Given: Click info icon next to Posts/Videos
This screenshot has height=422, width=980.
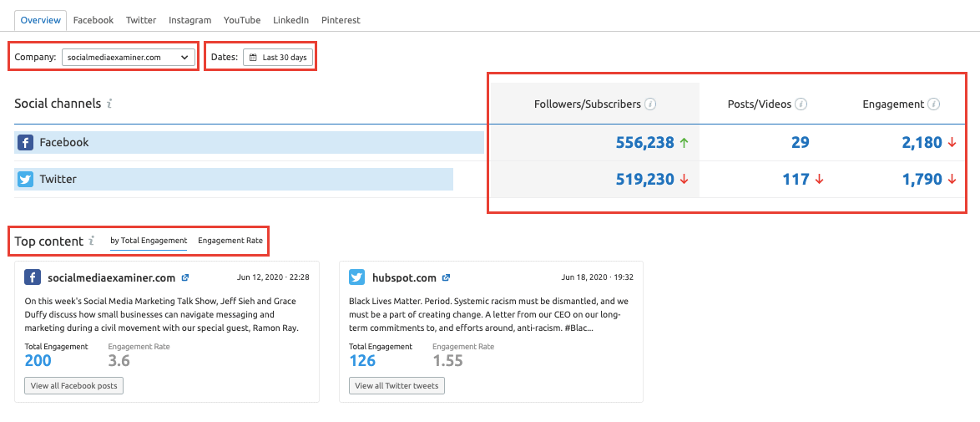Looking at the screenshot, I should click(x=801, y=104).
